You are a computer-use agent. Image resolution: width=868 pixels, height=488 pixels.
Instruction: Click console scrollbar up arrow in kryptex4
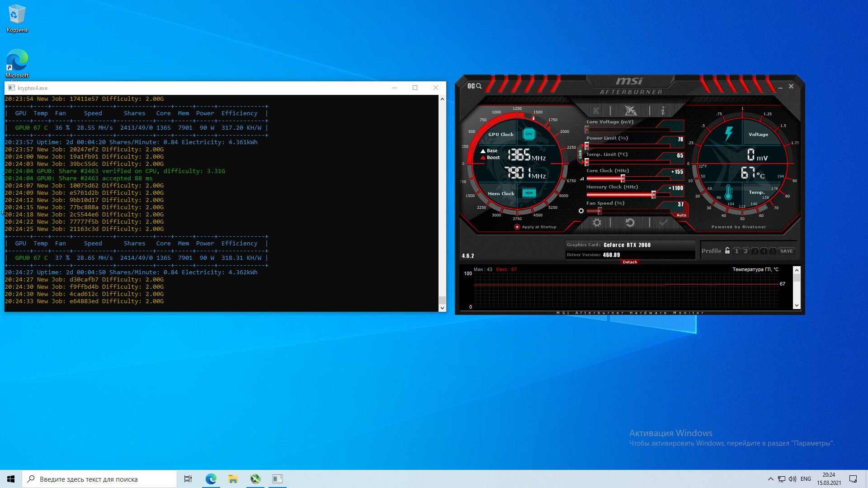pyautogui.click(x=442, y=99)
